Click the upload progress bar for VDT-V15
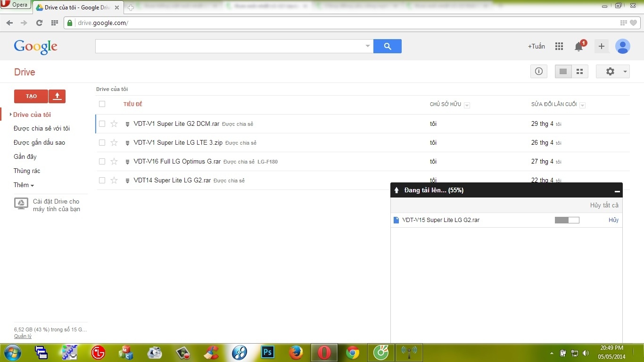 click(567, 220)
